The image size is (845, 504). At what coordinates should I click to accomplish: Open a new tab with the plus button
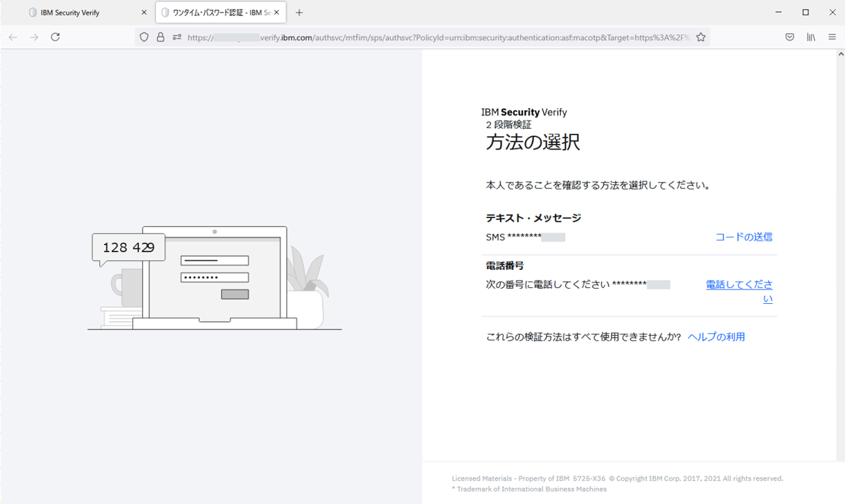point(299,12)
